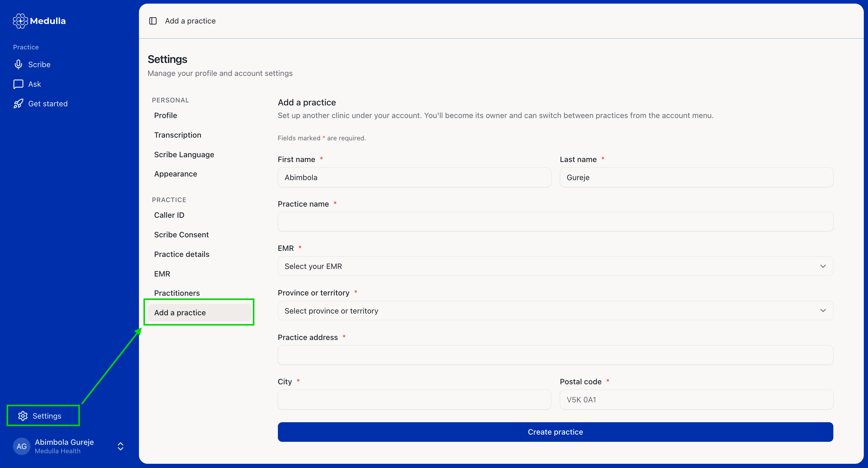Click the Scribe microphone icon
The image size is (868, 468).
18,64
